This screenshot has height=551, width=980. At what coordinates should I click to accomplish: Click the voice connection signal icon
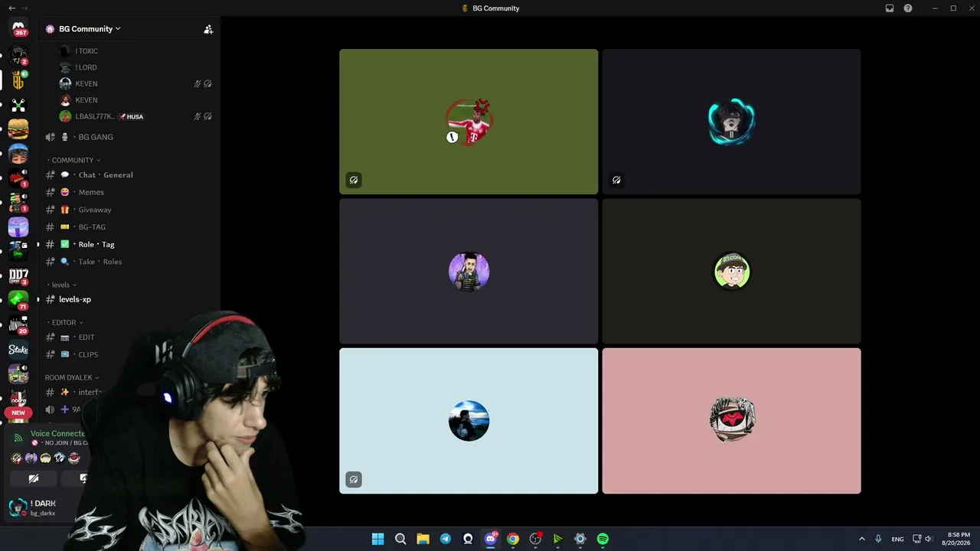18,438
